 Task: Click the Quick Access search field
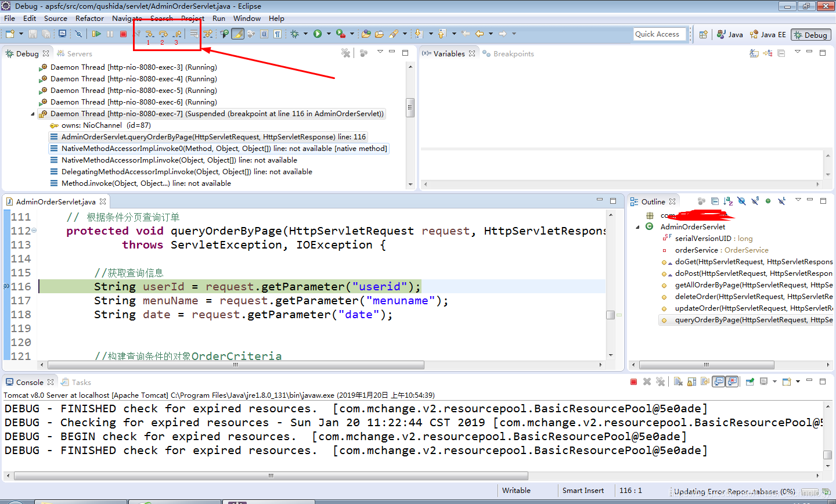(x=660, y=34)
